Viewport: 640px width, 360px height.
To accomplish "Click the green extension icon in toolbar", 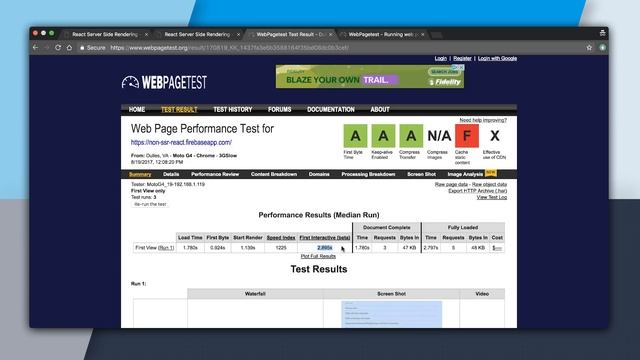I will point(602,48).
